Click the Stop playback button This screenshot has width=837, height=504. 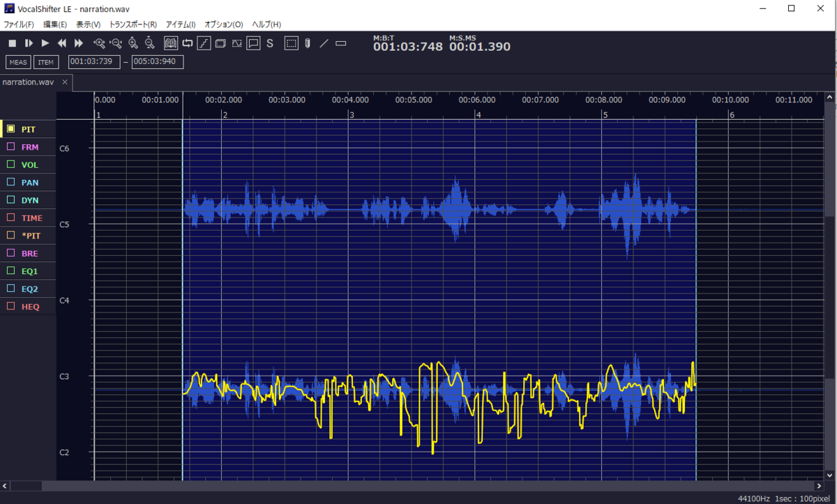click(12, 43)
